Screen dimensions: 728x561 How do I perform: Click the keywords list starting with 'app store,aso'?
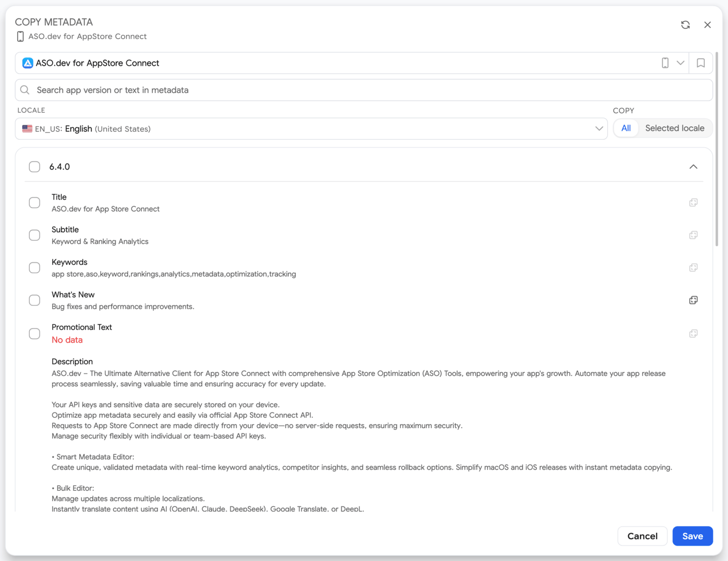[x=174, y=274]
